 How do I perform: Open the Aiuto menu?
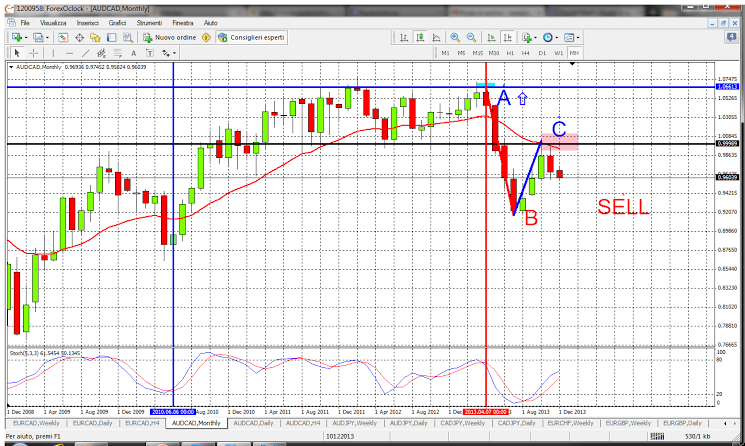(x=210, y=23)
